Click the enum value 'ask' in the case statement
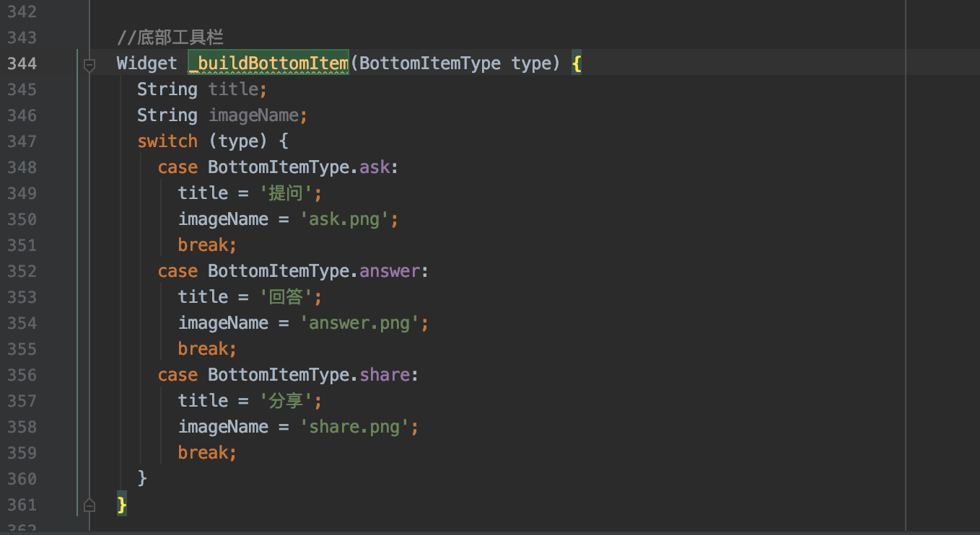 [x=375, y=167]
